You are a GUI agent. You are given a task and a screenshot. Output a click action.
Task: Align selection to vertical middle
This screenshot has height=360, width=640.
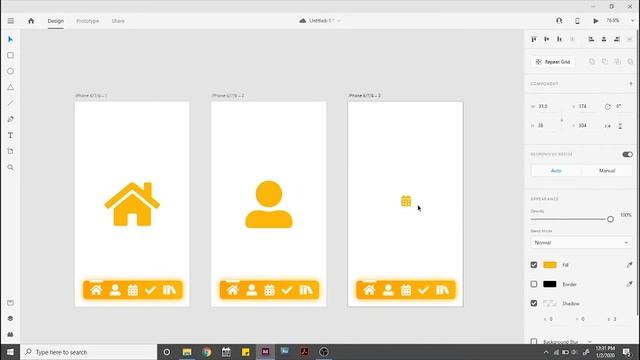[x=547, y=39]
